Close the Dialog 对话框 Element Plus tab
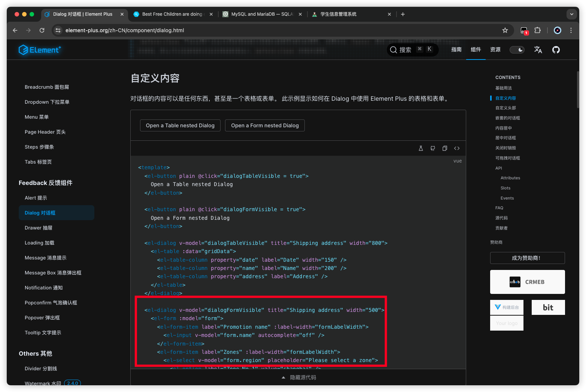The height and width of the screenshot is (392, 586). (x=122, y=14)
